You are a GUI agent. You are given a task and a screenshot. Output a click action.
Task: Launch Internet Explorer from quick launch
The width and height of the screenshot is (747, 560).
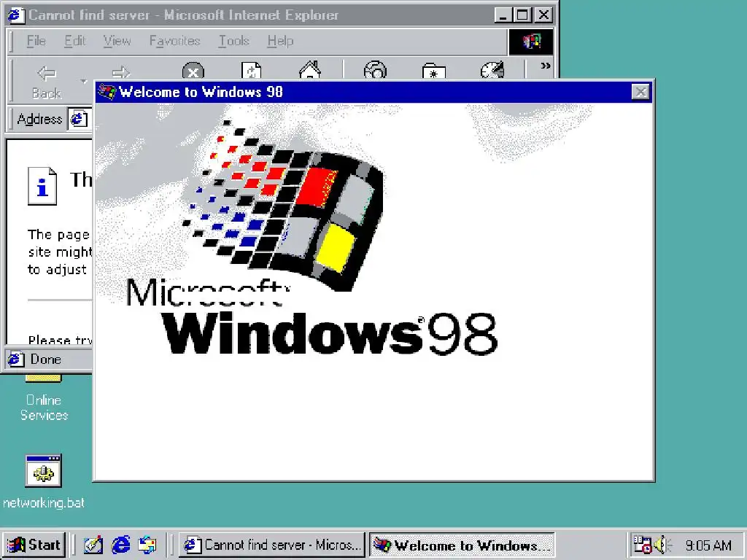[x=120, y=545]
